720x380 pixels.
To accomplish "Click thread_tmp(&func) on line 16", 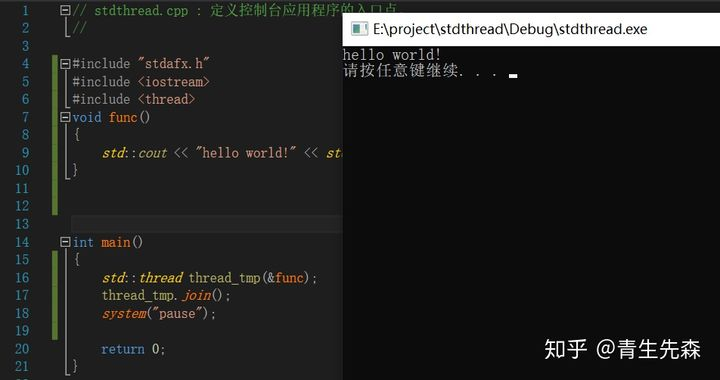I will 249,278.
